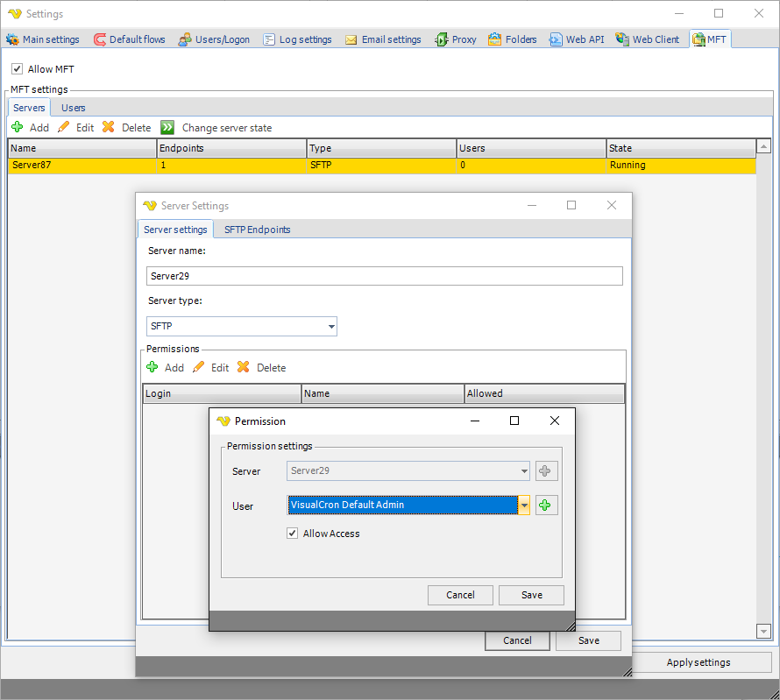The width and height of the screenshot is (780, 700).
Task: Click Add icon in MFT Servers toolbar
Action: coord(17,128)
